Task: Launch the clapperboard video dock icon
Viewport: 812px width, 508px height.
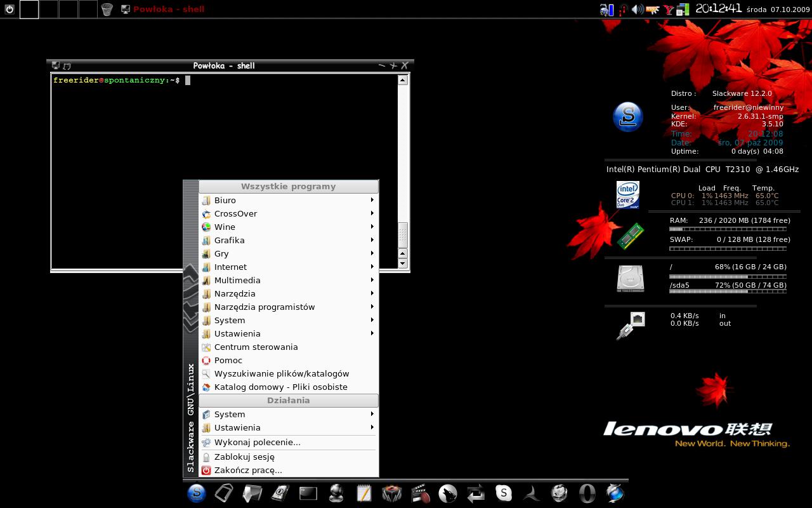Action: coord(420,493)
